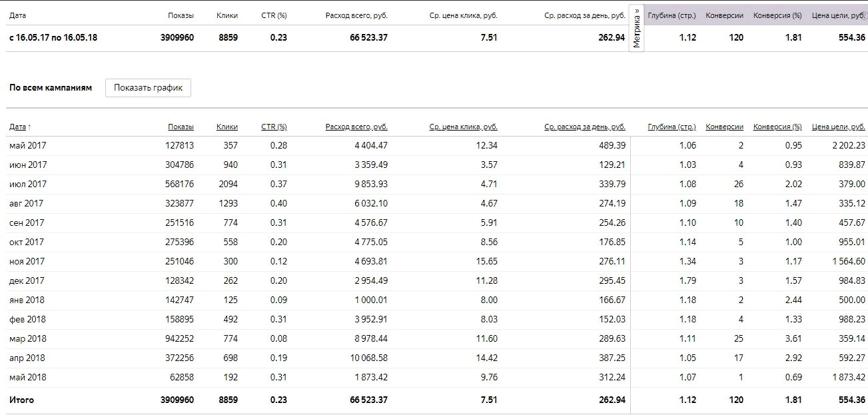This screenshot has width=868, height=415.
Task: Sort table by the underlined "Дата" header
Action: point(17,127)
